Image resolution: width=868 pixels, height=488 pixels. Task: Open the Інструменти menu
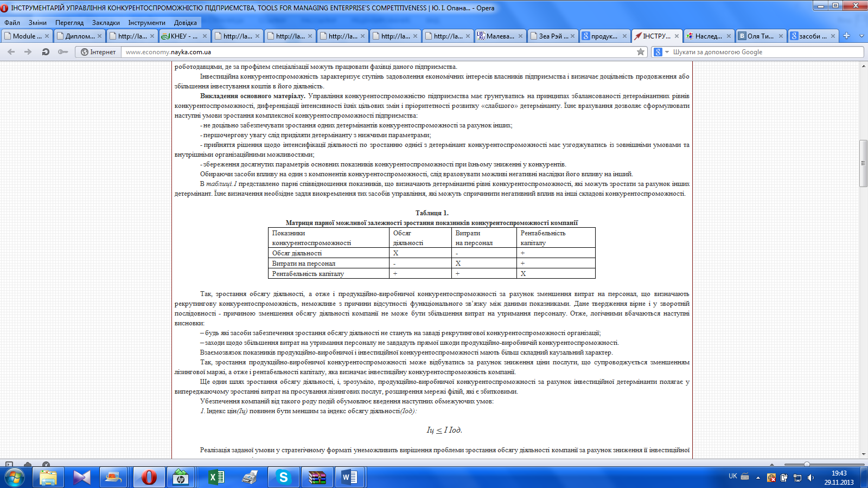(146, 22)
